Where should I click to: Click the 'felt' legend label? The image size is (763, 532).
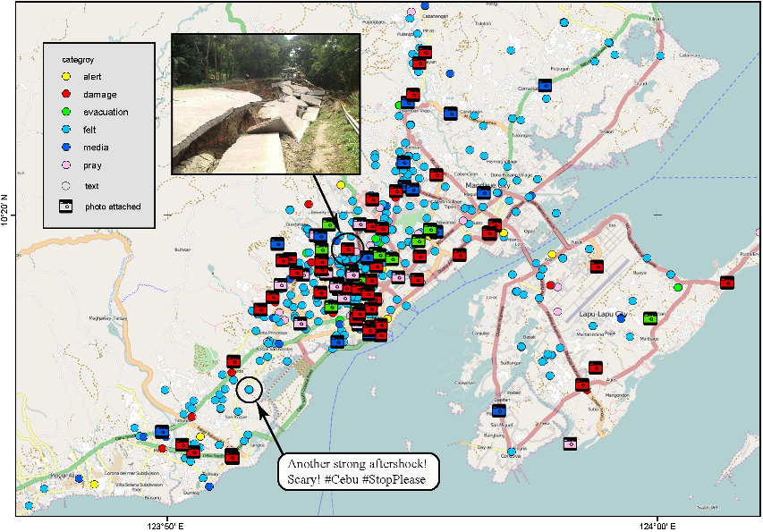point(89,130)
